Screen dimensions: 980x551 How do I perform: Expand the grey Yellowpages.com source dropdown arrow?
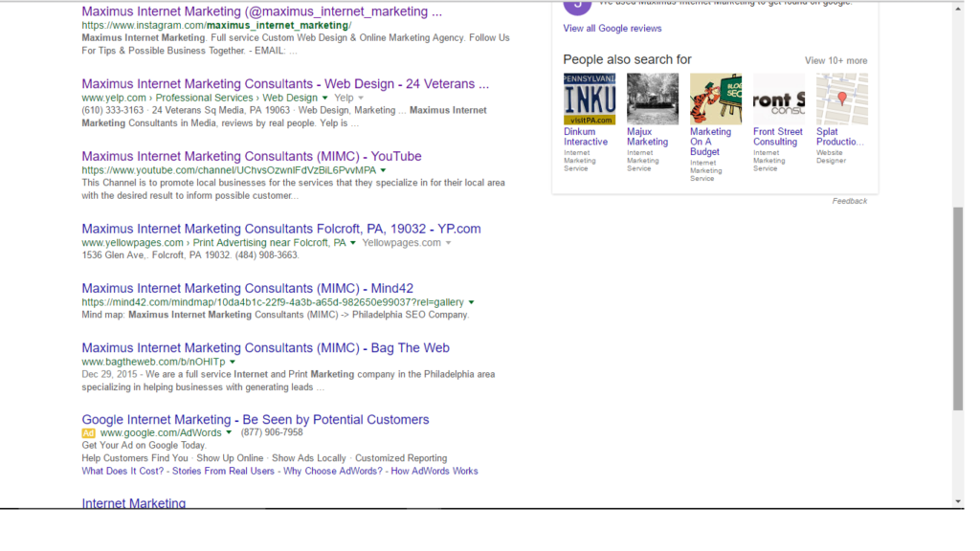(x=448, y=243)
